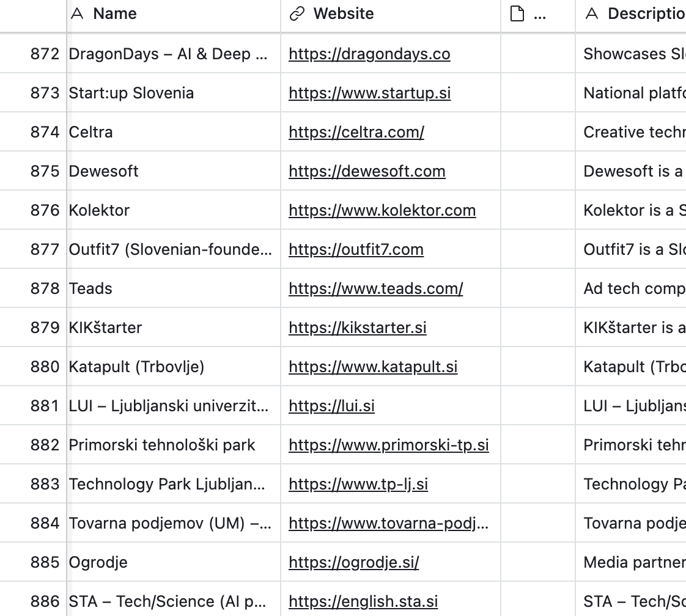Select row number 875

[45, 171]
